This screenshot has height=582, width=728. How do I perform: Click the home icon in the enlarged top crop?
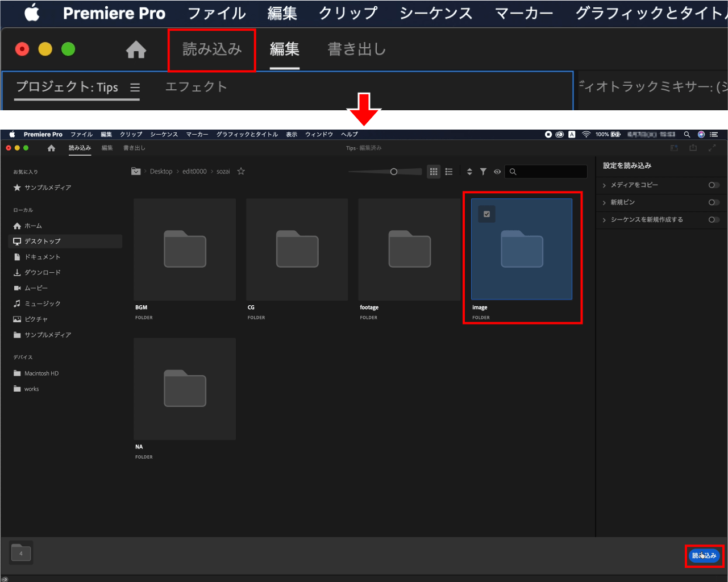136,50
